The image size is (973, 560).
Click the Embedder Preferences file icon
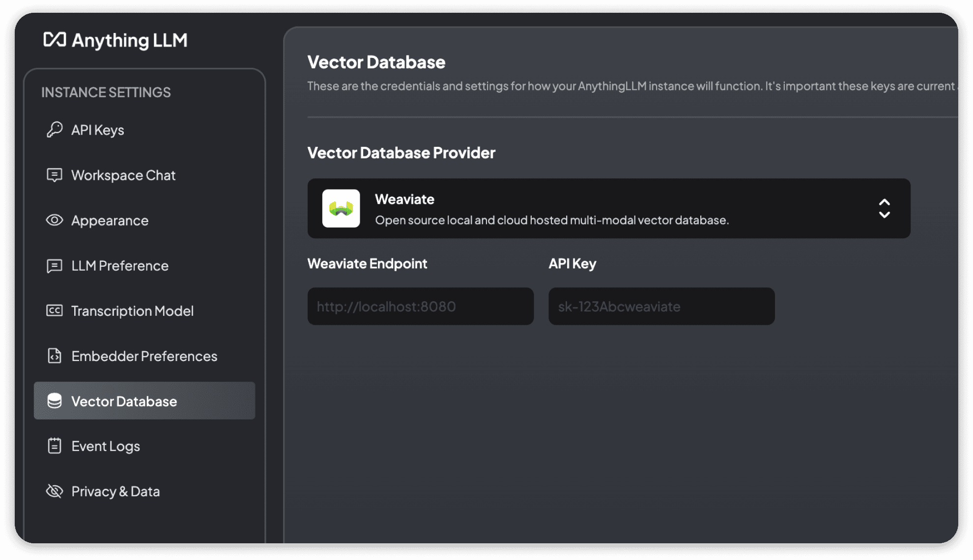[55, 356]
